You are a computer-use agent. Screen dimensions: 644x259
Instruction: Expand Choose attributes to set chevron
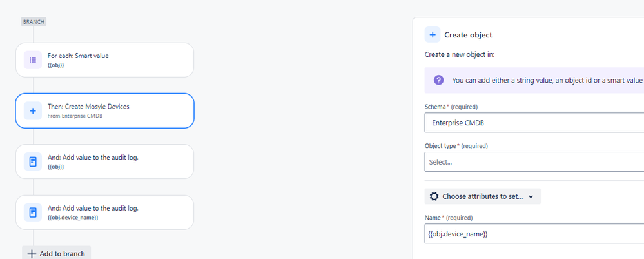531,197
